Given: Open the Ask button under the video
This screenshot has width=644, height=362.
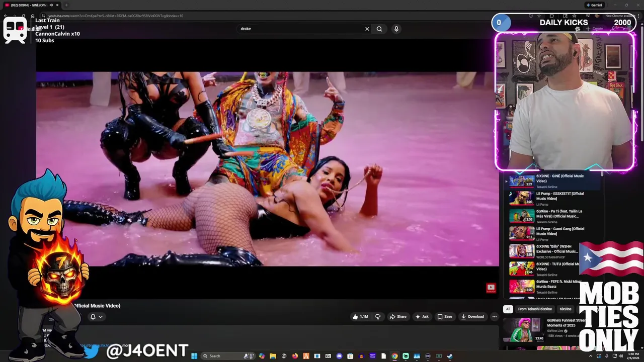Looking at the screenshot, I should pyautogui.click(x=422, y=317).
